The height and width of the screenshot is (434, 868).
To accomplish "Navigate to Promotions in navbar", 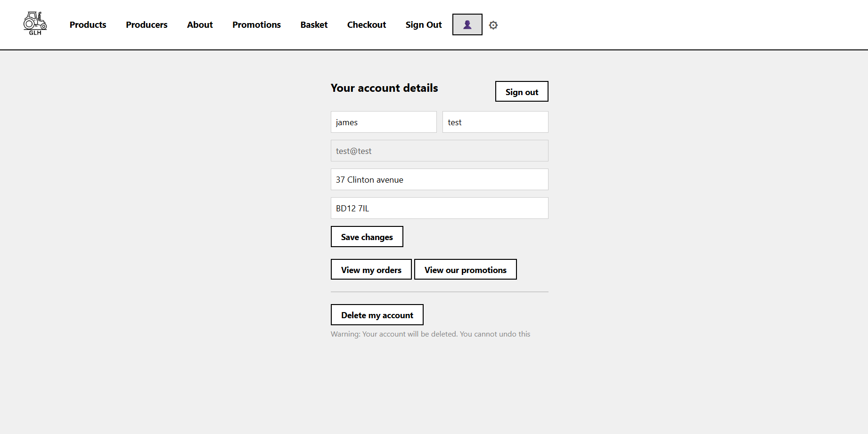I will [256, 24].
